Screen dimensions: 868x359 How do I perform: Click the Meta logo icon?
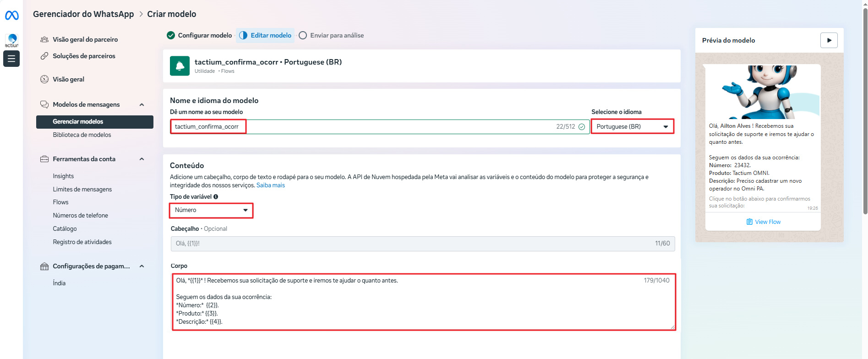click(11, 16)
